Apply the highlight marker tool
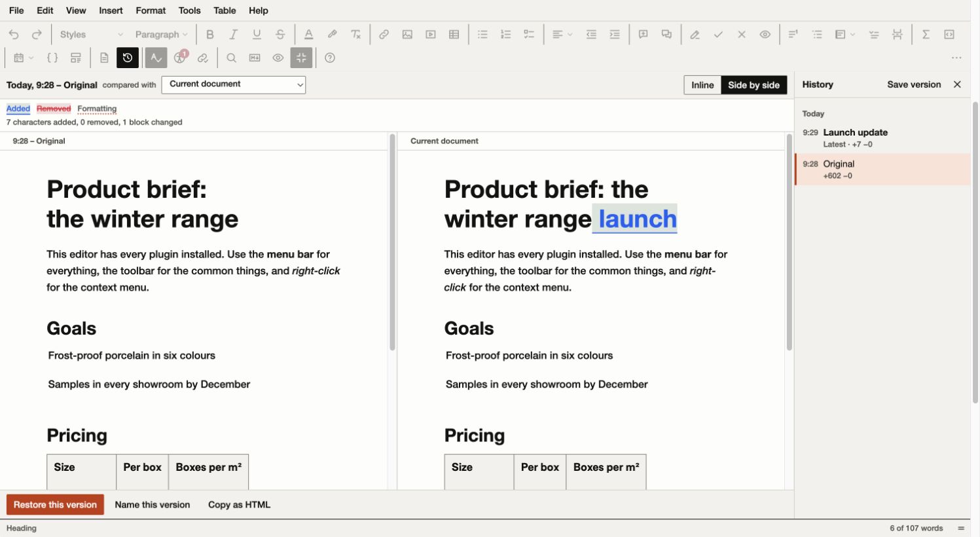This screenshot has height=537, width=980. coord(333,35)
